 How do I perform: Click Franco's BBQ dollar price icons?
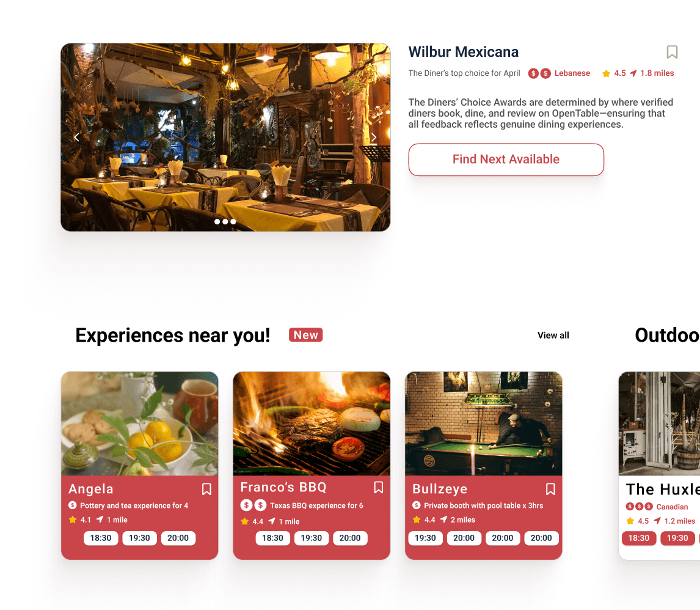(253, 505)
